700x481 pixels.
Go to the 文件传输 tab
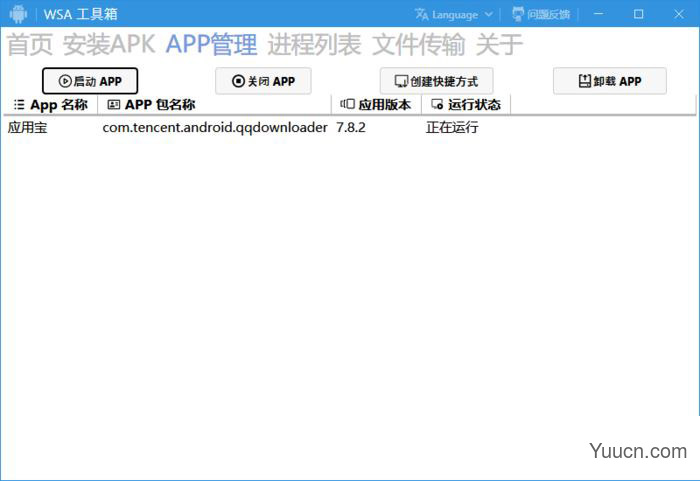[418, 45]
